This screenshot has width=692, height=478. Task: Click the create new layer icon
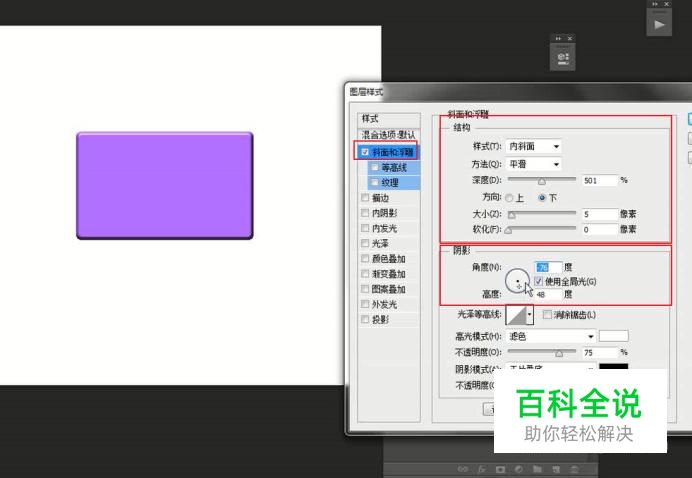(556, 469)
